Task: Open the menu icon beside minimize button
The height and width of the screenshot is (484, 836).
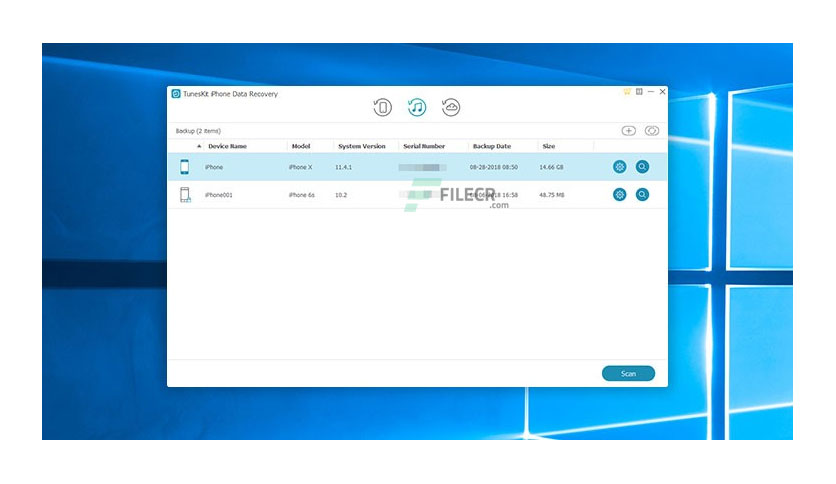Action: [639, 92]
